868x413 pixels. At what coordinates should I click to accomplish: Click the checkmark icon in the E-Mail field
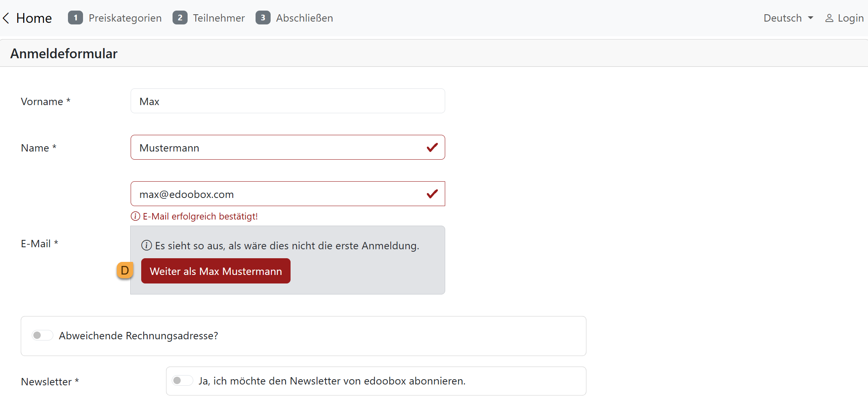coord(432,194)
